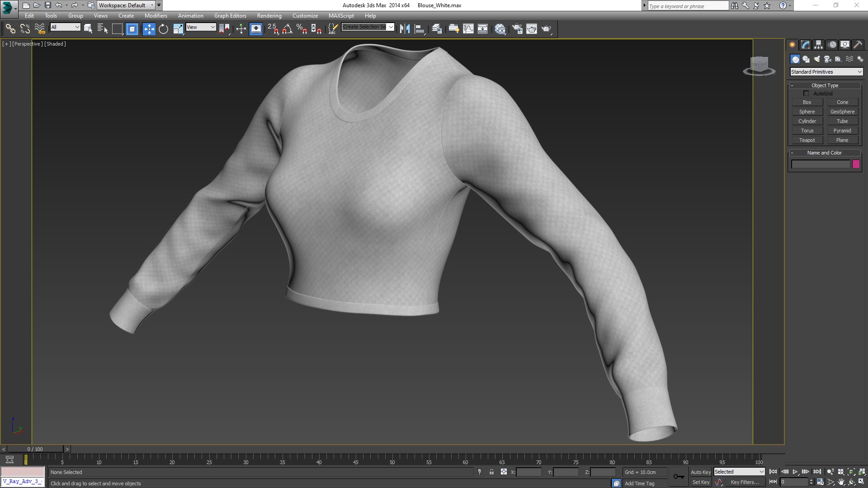Screen dimensions: 868x488
Task: Click the Key Filters button
Action: [745, 482]
